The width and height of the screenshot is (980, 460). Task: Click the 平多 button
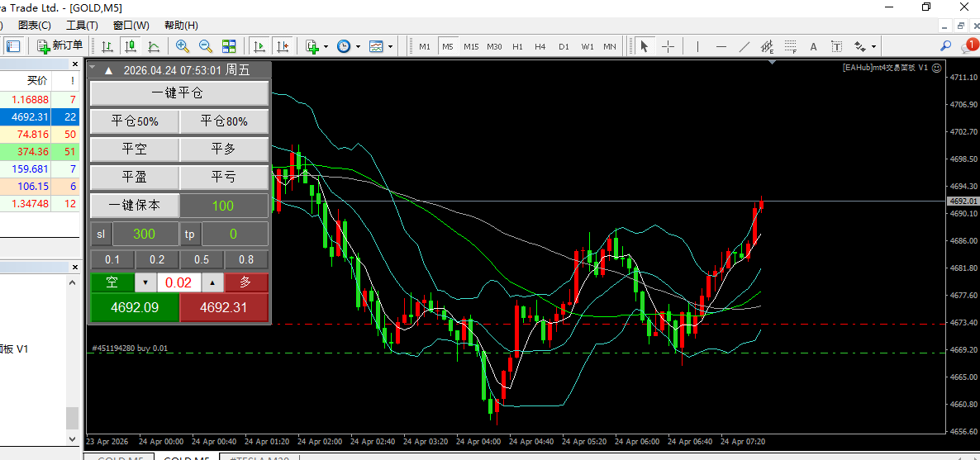click(x=225, y=149)
